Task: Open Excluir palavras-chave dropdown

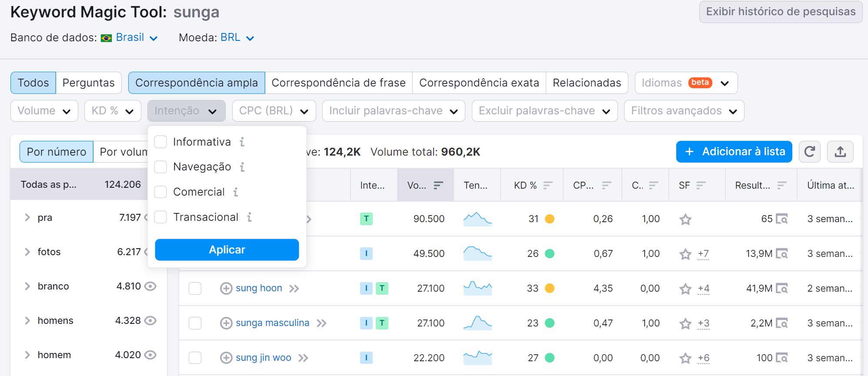Action: click(544, 111)
